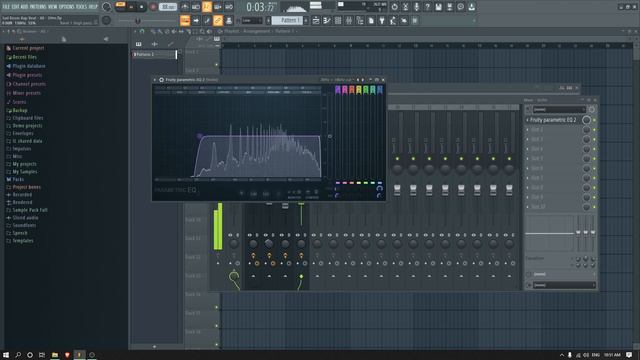This screenshot has width=640, height=360.
Task: Adjust the main pitch slider
Action: click(x=138, y=20)
